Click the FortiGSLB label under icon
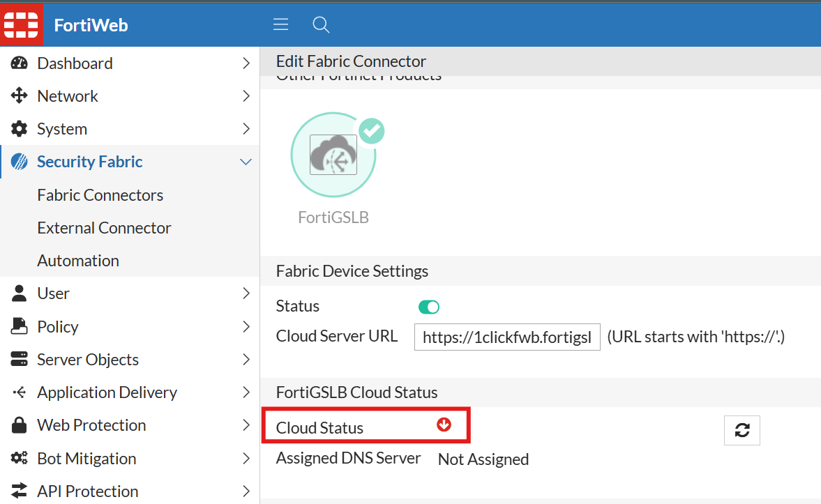The height and width of the screenshot is (504, 821). click(x=333, y=217)
